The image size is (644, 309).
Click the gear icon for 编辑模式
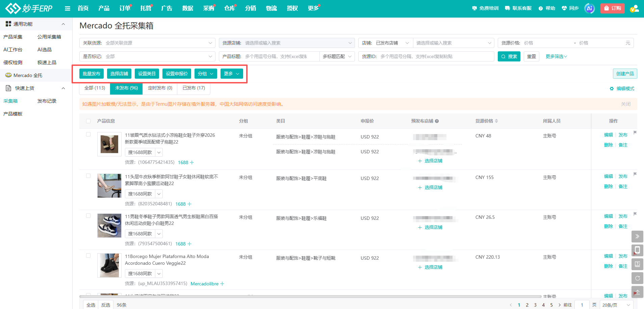[612, 88]
